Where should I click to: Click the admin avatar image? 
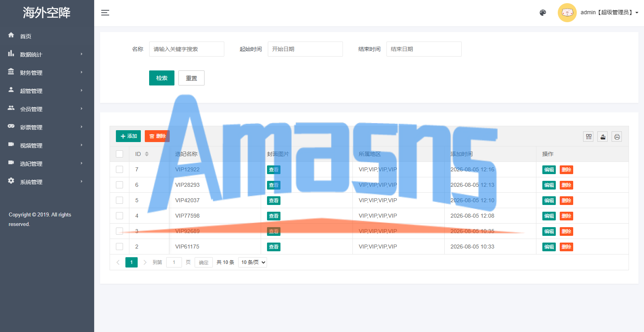567,13
